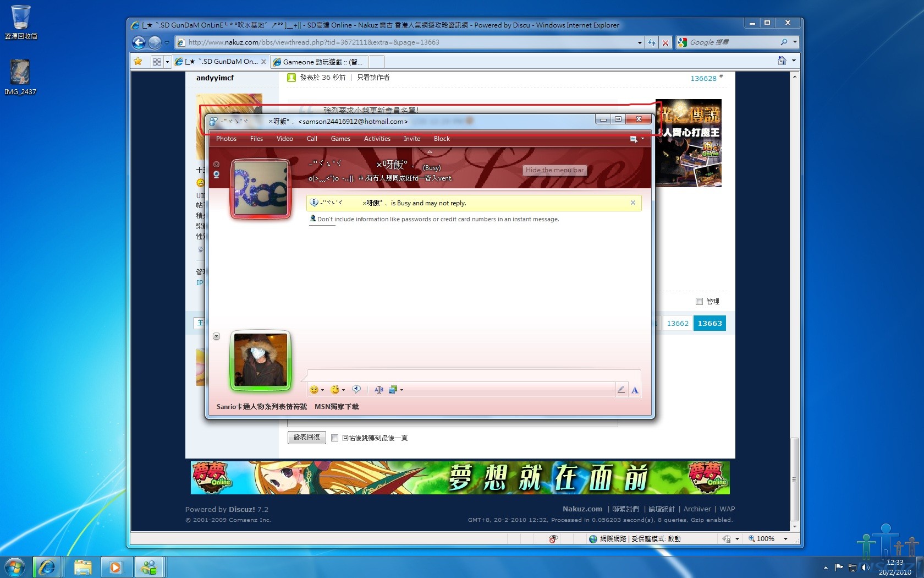Open the Windows Start menu
The width and height of the screenshot is (924, 578).
coord(15,566)
